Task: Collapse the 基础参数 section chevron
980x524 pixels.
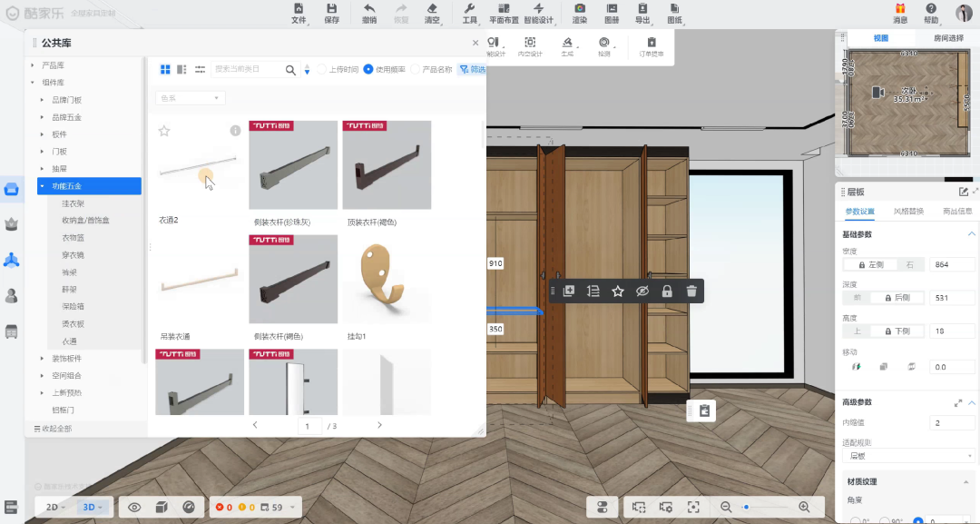Action: (x=971, y=234)
